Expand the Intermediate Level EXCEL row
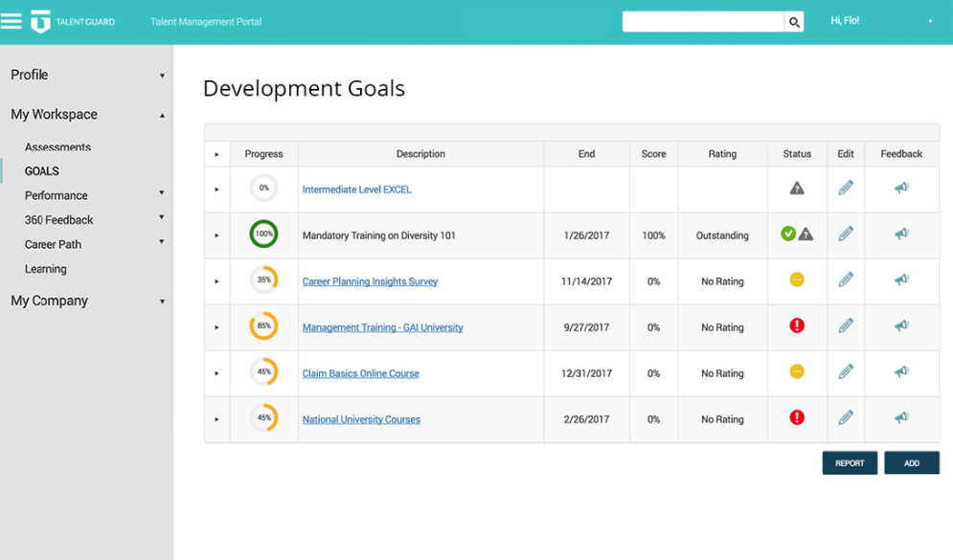This screenshot has width=953, height=560. click(217, 190)
